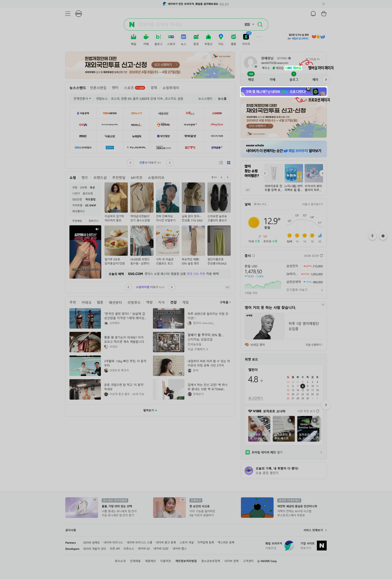
Task: Open 서비스 전체보기 link
Action: pyautogui.click(x=315, y=530)
